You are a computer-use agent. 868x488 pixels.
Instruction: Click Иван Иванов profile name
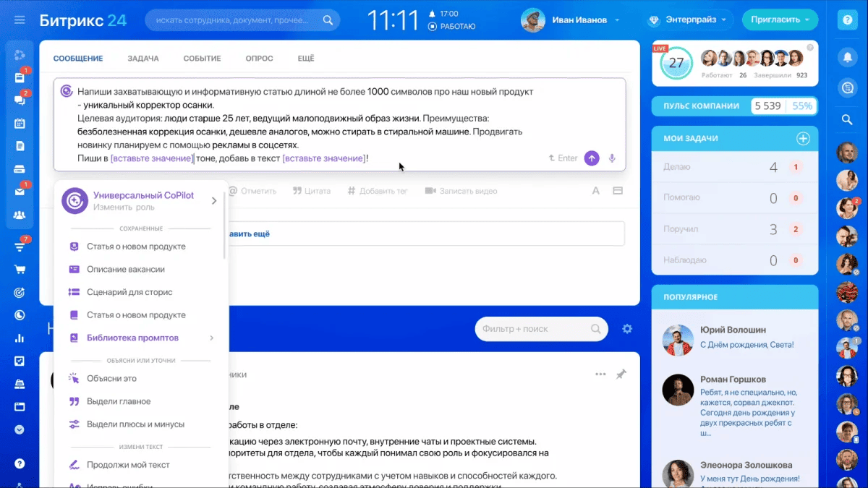point(580,20)
